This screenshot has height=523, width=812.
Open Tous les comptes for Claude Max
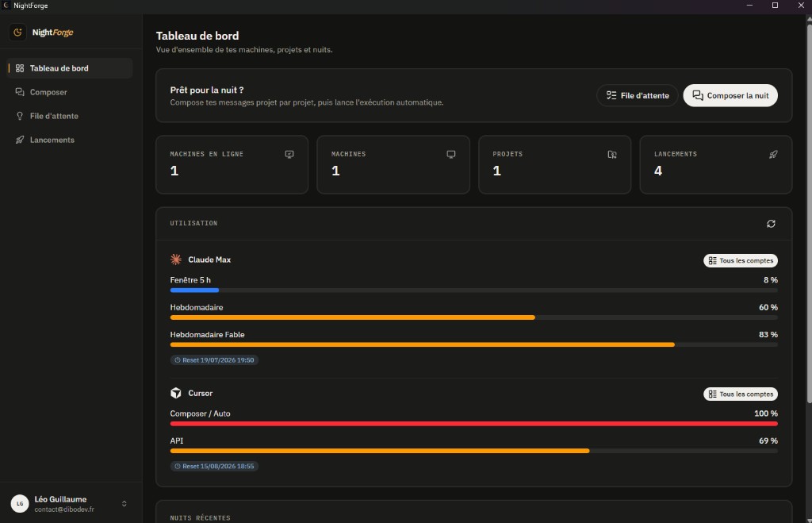[741, 261]
